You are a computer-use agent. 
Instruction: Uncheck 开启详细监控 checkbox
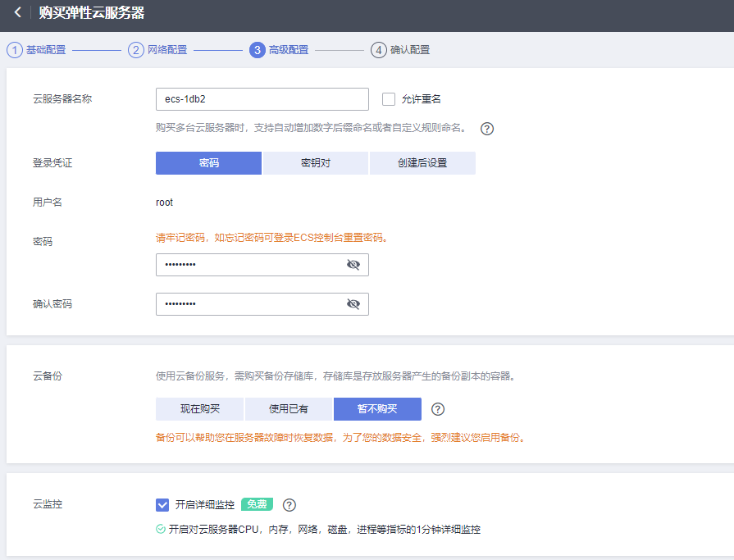162,505
